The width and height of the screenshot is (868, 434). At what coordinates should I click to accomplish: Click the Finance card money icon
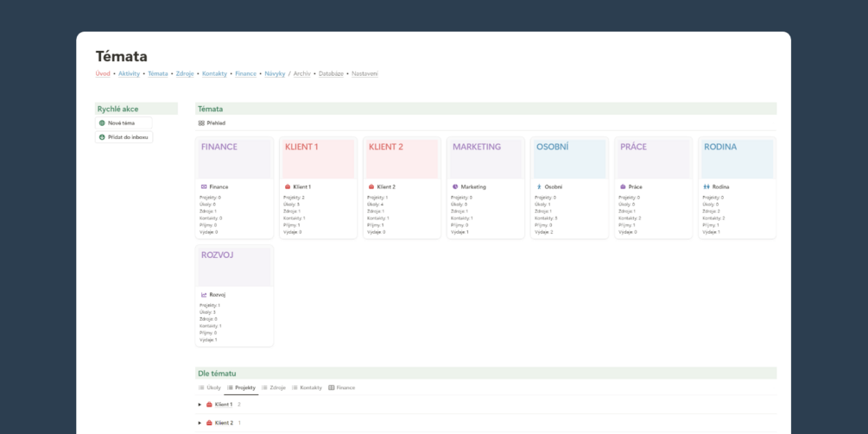[204, 187]
